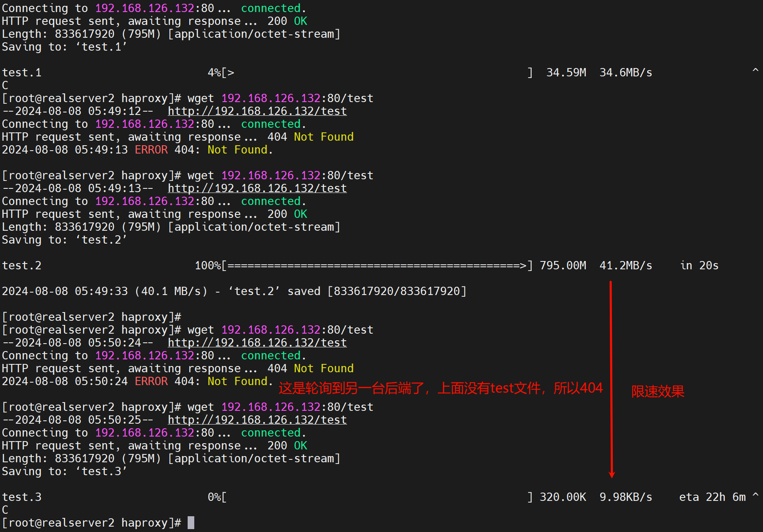The image size is (763, 532).
Task: Click the red Chinese annotation ending in 404
Action: [x=440, y=388]
